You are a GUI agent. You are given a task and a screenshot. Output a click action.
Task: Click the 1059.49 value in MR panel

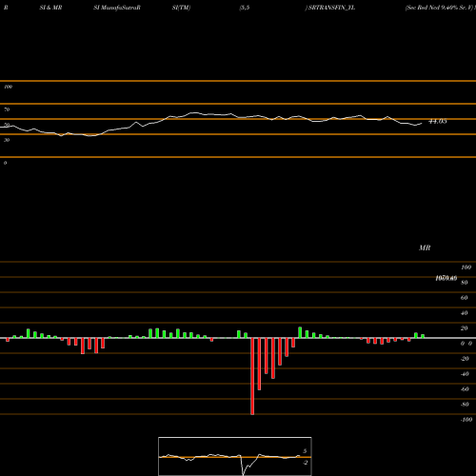pyautogui.click(x=446, y=278)
